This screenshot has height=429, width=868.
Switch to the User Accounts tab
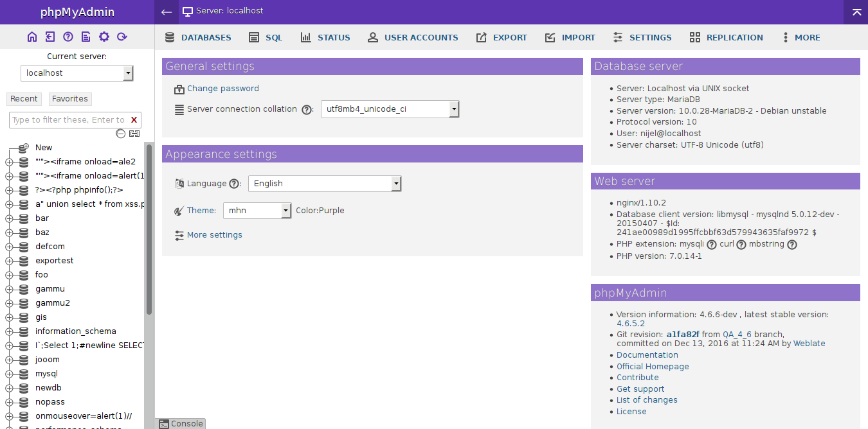click(x=413, y=38)
